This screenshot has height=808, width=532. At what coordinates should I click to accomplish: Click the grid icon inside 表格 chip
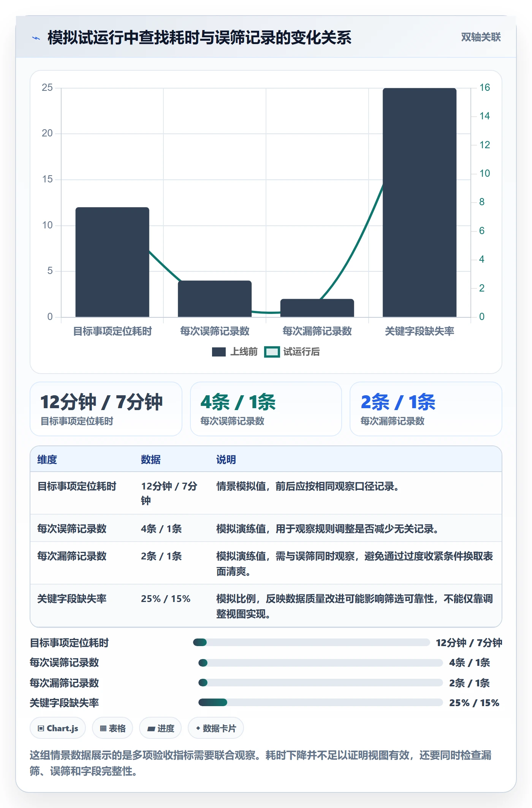tap(103, 729)
